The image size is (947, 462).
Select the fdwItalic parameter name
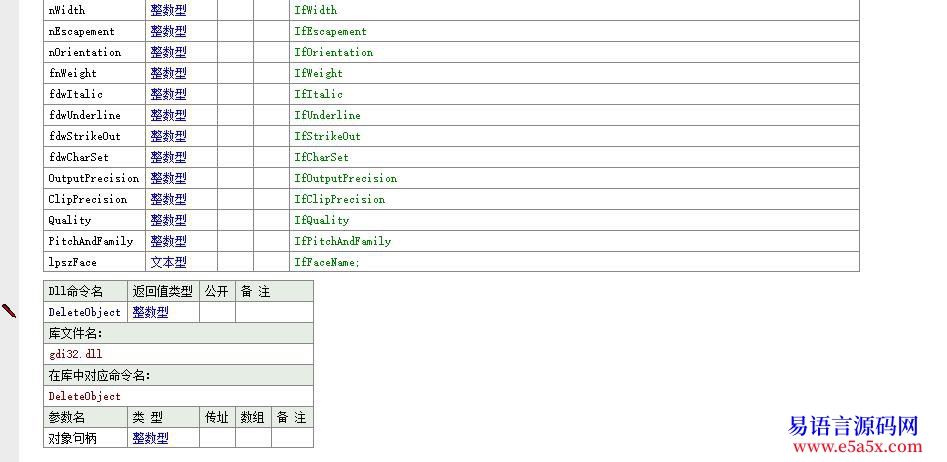tap(75, 94)
